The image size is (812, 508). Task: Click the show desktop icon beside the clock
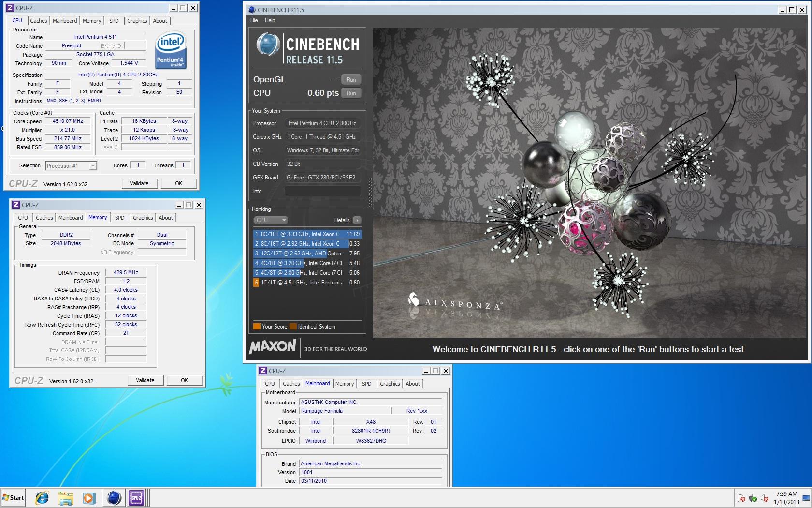(x=806, y=498)
